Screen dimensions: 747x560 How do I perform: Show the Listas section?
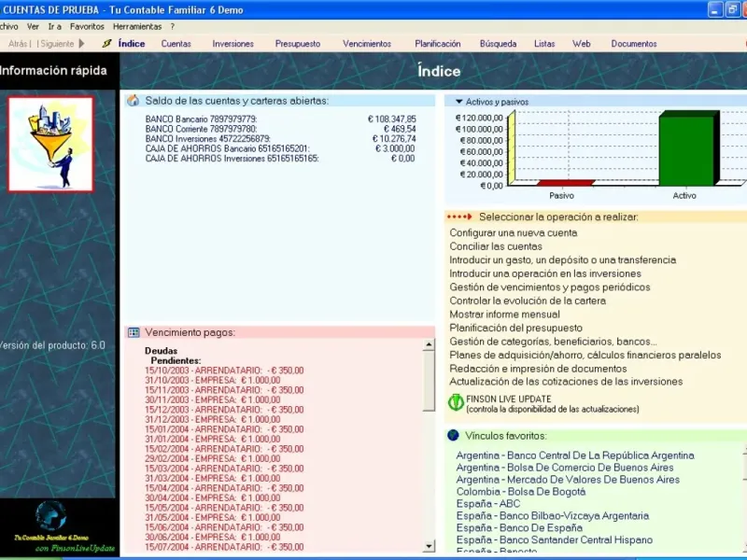pos(544,44)
